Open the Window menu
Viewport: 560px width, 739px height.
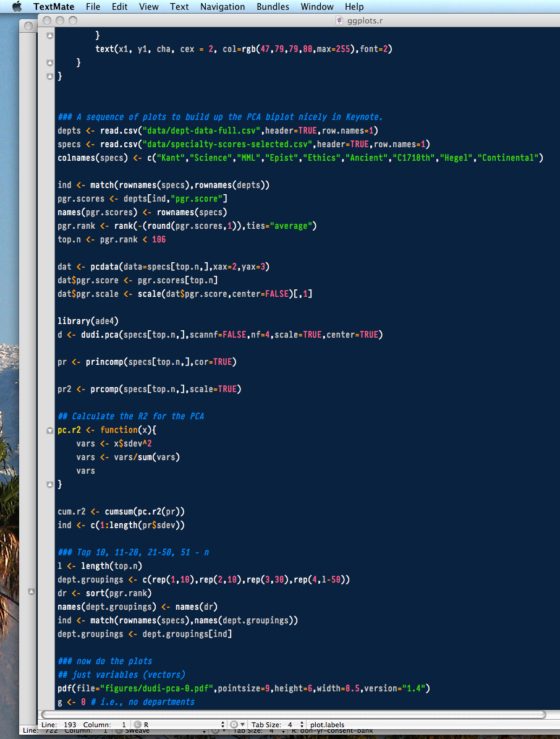pyautogui.click(x=317, y=7)
